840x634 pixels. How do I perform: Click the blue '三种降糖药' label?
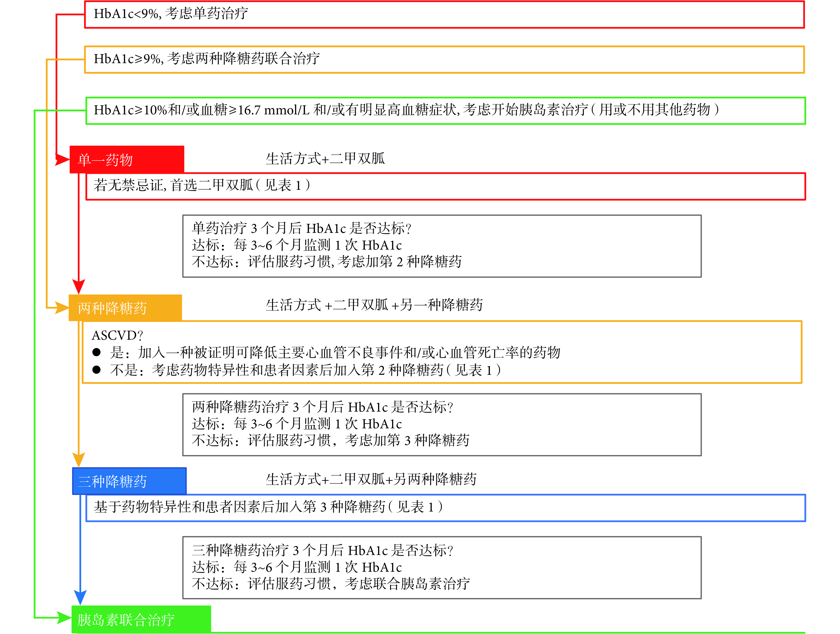coord(129,481)
